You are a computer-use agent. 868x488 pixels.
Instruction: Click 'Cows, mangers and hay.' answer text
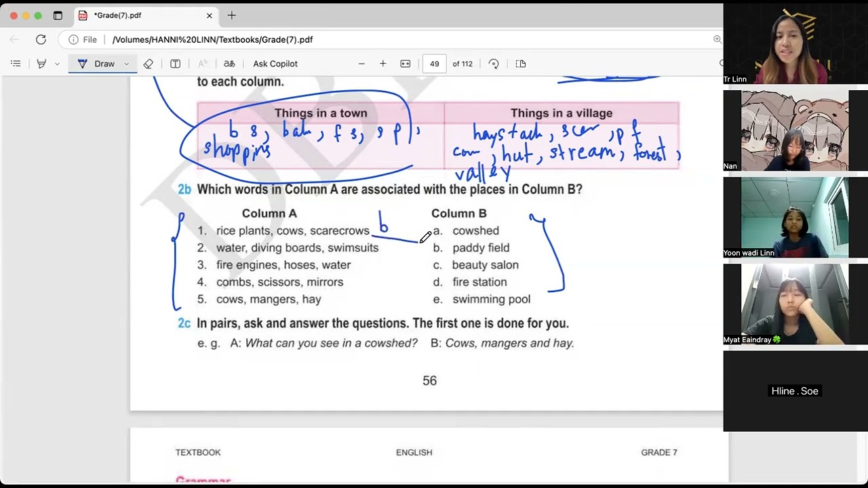(510, 343)
